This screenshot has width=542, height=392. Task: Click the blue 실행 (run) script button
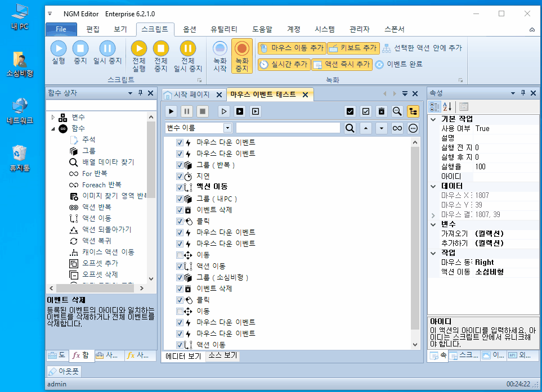coord(59,52)
